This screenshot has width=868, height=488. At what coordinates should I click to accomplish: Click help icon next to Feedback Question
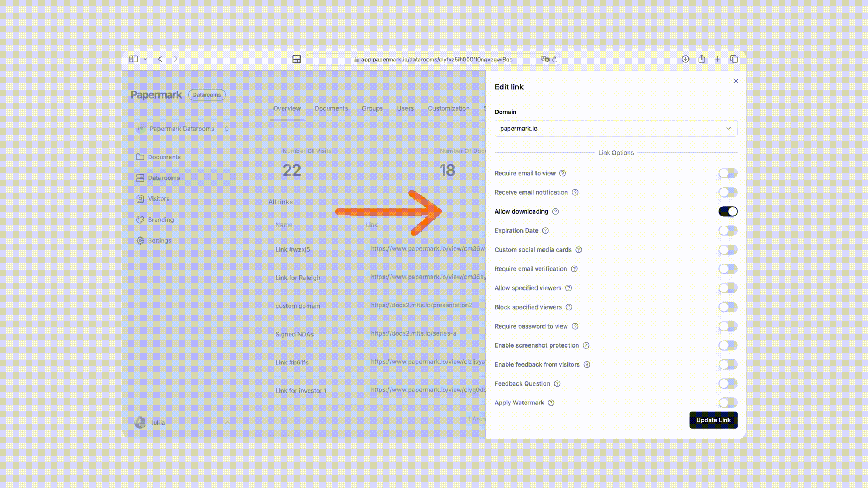point(557,384)
